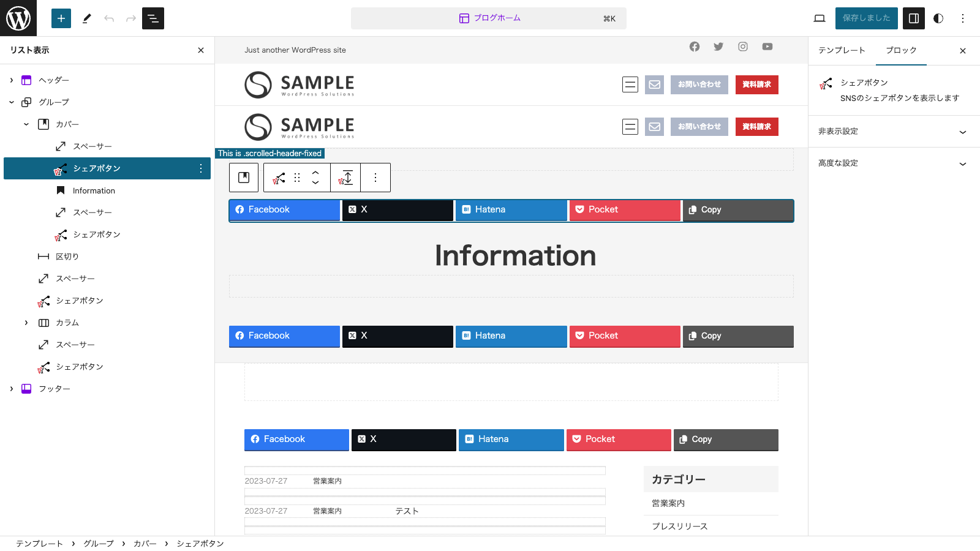Screen dimensions: 980x551
Task: Open the ブログホーム command palette
Action: [x=489, y=18]
